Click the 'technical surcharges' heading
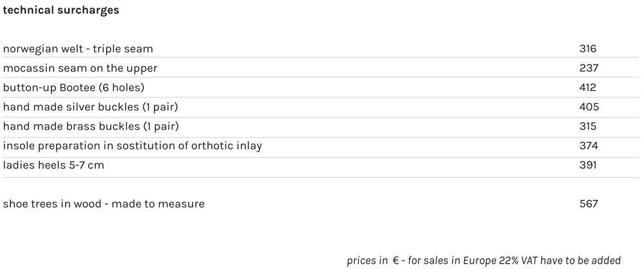The height and width of the screenshot is (269, 644). tap(61, 11)
